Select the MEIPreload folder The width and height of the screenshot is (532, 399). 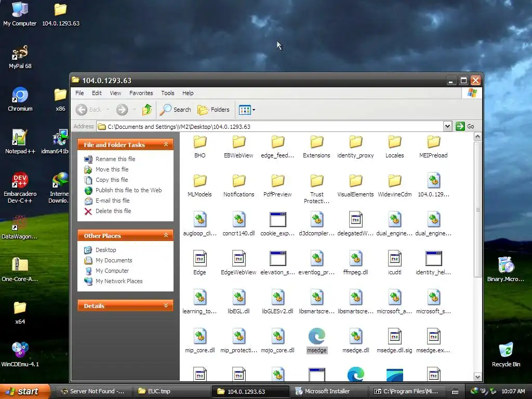point(433,147)
